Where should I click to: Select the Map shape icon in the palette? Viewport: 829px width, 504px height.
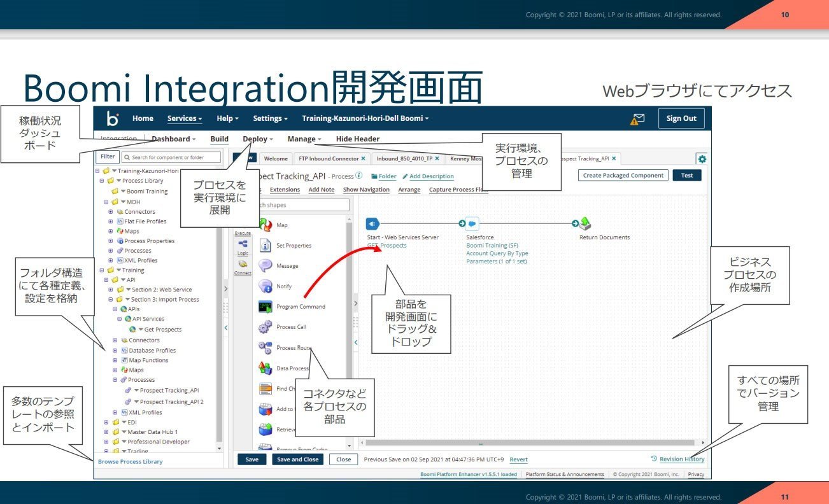(266, 225)
